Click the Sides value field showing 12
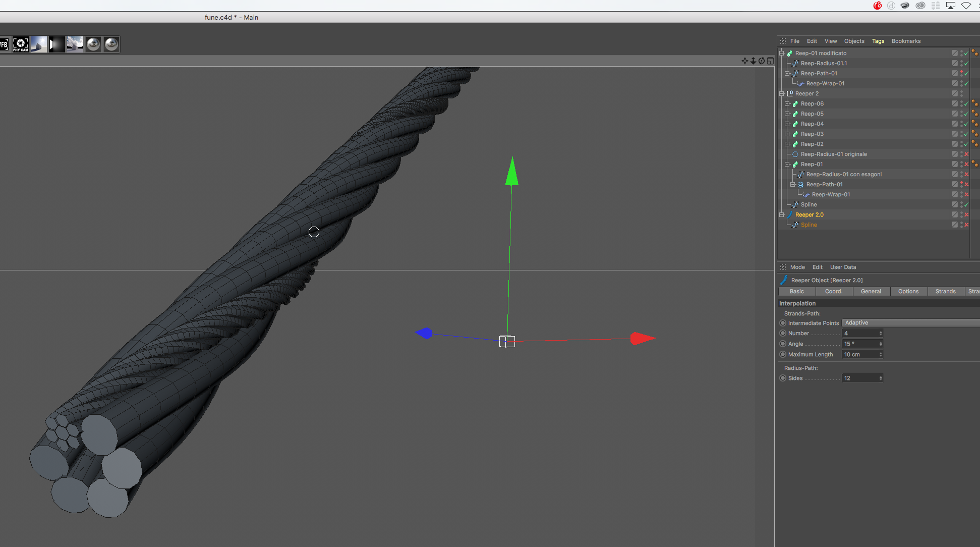The height and width of the screenshot is (547, 980). pyautogui.click(x=859, y=378)
